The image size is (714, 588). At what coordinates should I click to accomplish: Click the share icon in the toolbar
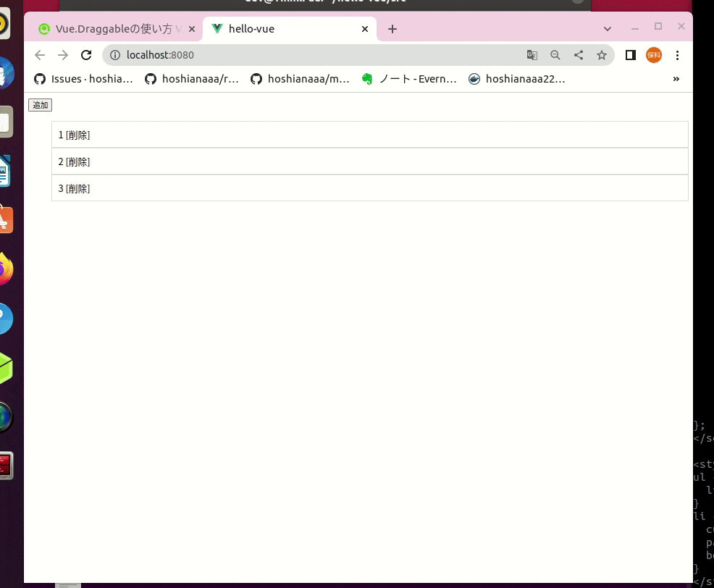coord(579,54)
